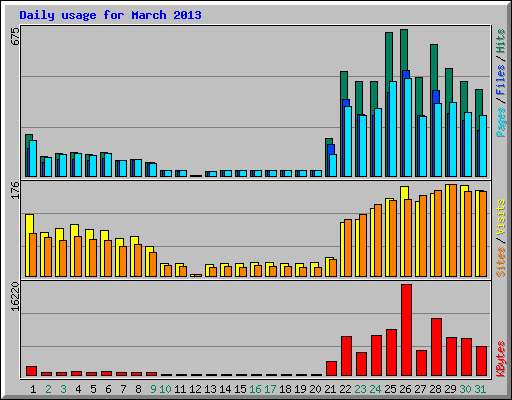Click day 25 on the x-axis

[x=390, y=389]
